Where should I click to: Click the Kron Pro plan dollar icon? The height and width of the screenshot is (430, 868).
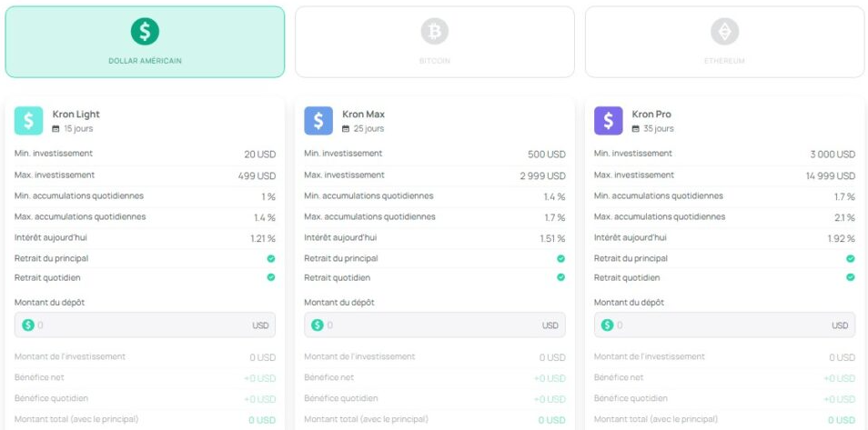(609, 121)
